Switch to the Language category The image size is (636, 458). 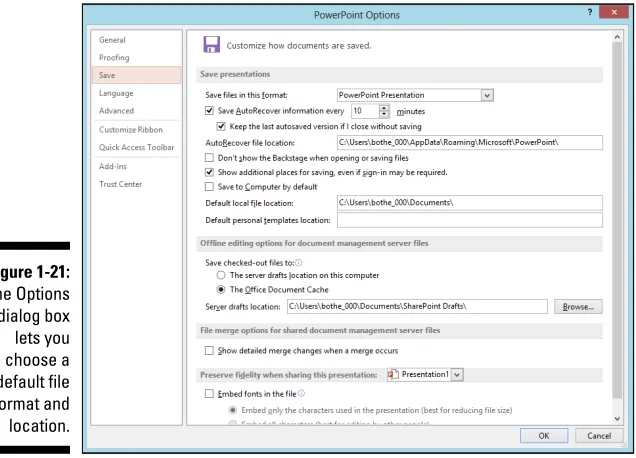(x=136, y=93)
